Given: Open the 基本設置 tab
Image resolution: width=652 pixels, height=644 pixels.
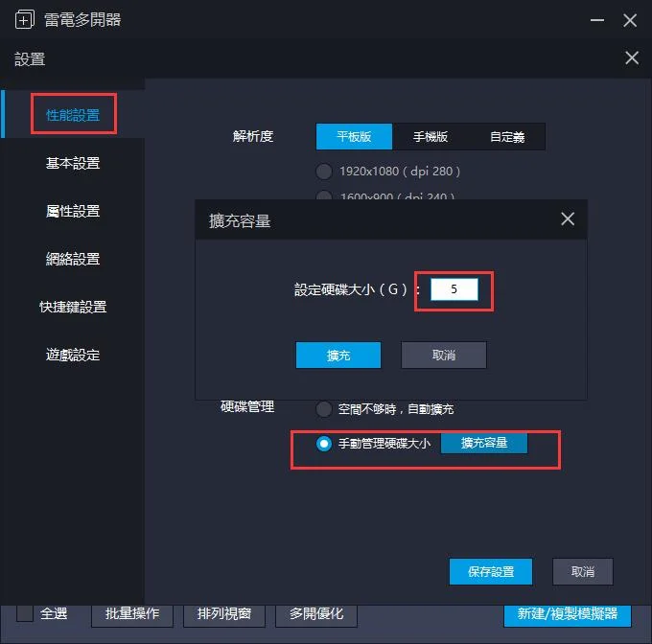Looking at the screenshot, I should [73, 163].
